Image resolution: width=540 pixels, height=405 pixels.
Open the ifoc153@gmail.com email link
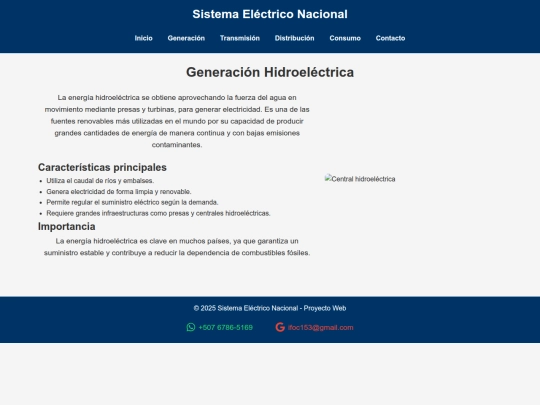coord(321,328)
